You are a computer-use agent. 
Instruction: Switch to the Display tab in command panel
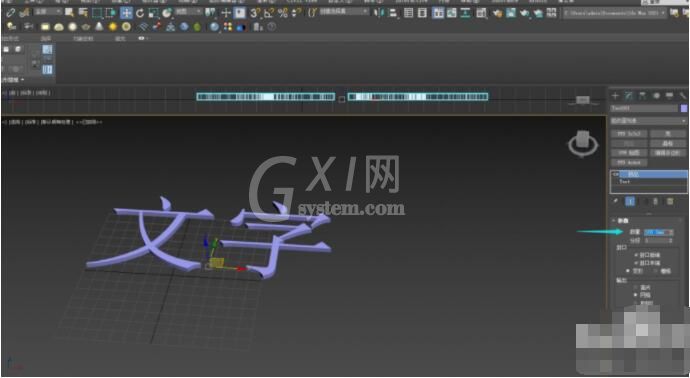669,95
